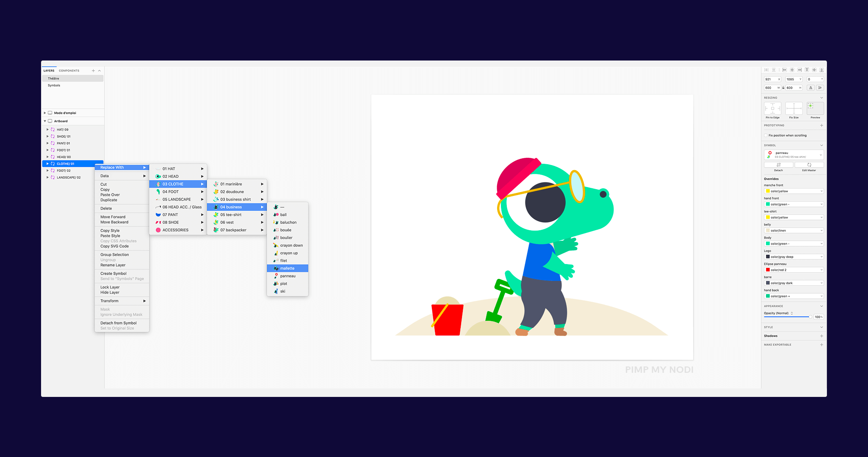Select the Pin to Edge resizing control
Image resolution: width=868 pixels, height=457 pixels.
(x=772, y=109)
